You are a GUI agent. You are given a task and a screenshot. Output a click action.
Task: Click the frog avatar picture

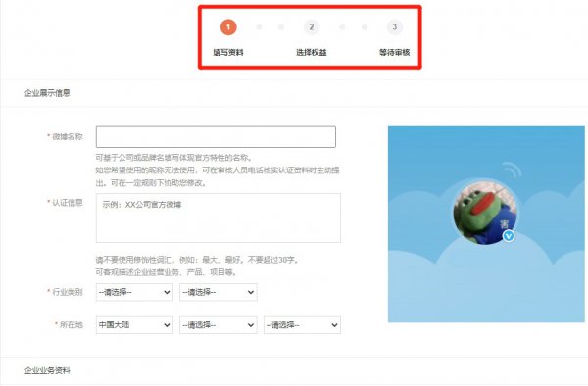coord(485,213)
